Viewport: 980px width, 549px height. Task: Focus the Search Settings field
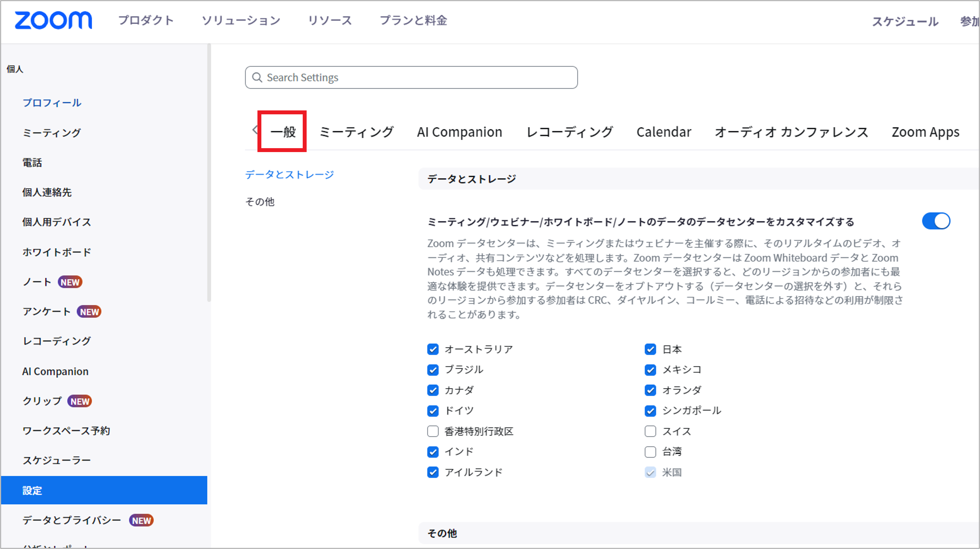tap(411, 78)
